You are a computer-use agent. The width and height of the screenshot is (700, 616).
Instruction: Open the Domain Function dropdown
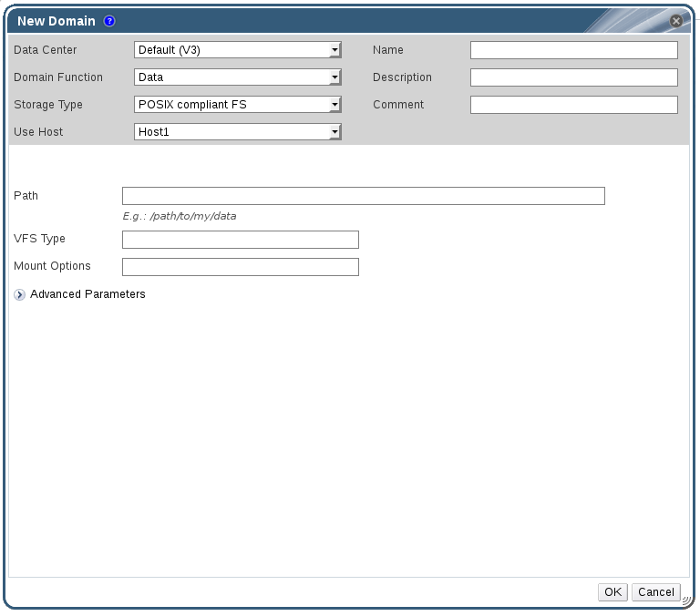(237, 77)
